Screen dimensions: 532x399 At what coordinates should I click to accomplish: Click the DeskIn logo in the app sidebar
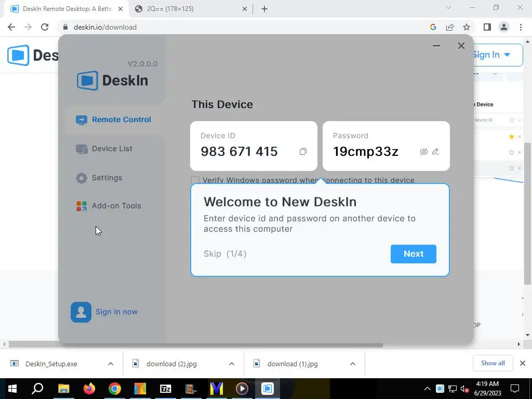113,81
